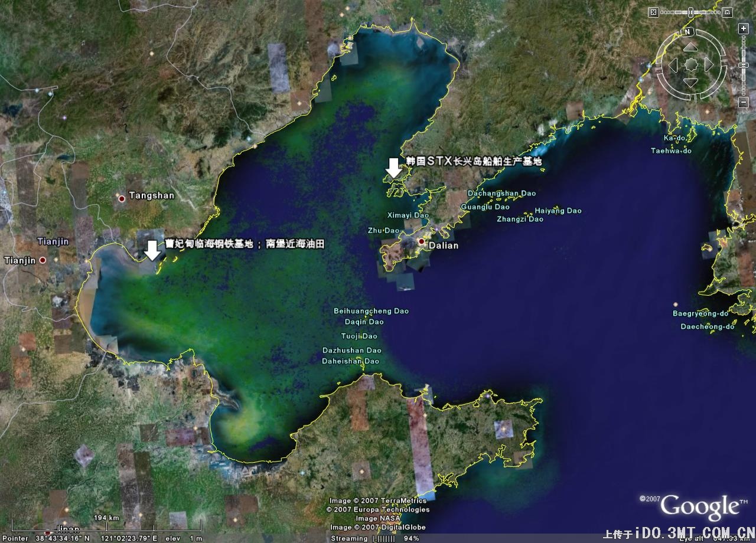Click the Beihuangcheng Dao island label
Viewport: 756px width, 543px height.
(x=371, y=311)
